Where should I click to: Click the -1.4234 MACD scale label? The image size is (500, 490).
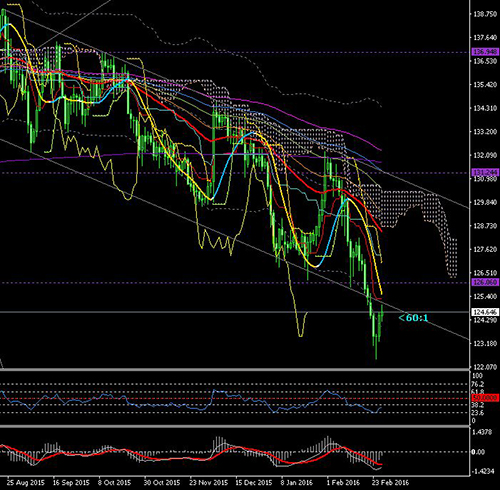point(482,471)
